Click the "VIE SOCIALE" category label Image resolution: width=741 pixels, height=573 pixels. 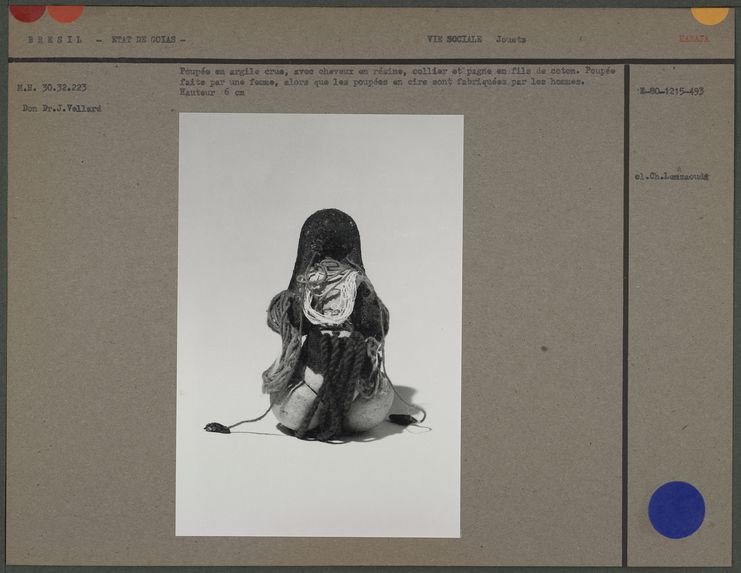(x=454, y=40)
